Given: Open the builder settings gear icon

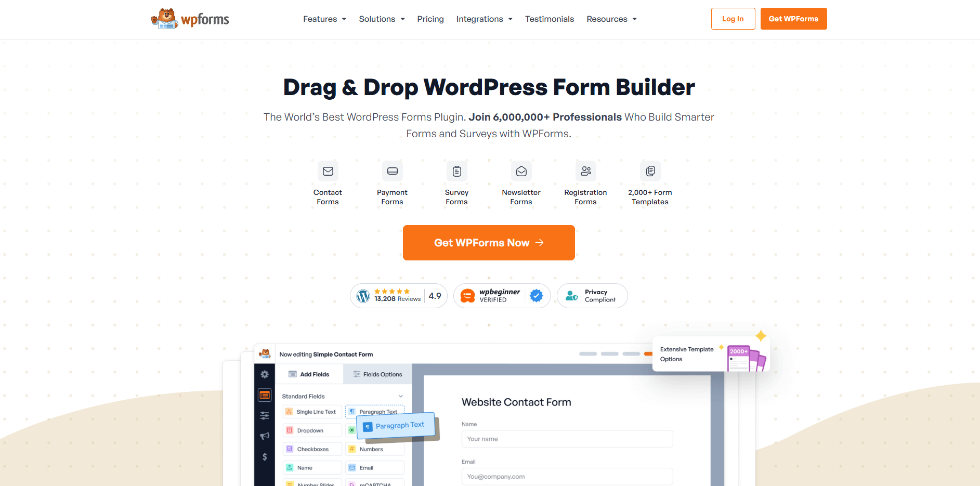Looking at the screenshot, I should 265,374.
